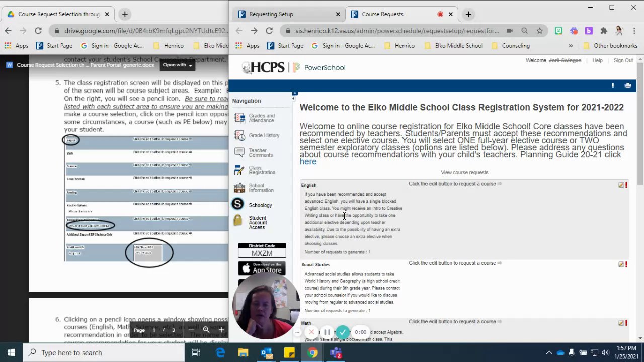Open Class Registration in navigation sidebar
Screen dimensions: 644x362
click(255, 170)
